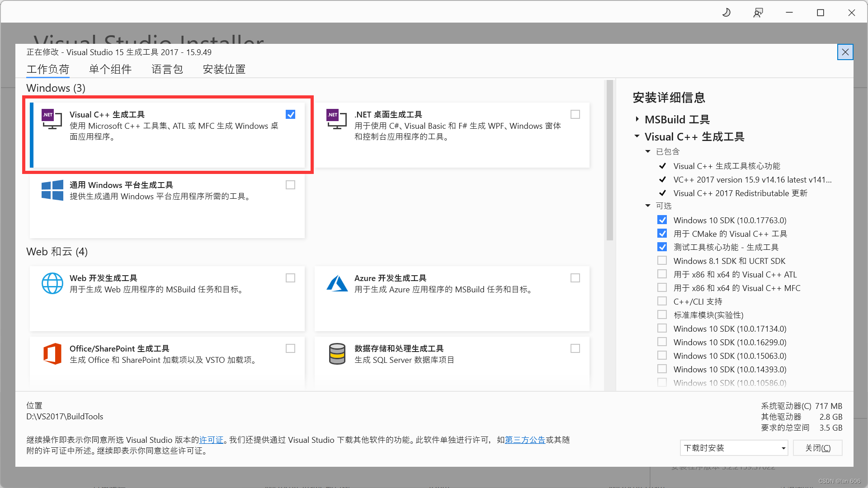Uncheck Windows 10 SDK (10.0.17763.0) option
The width and height of the screenshot is (868, 488).
pyautogui.click(x=662, y=220)
